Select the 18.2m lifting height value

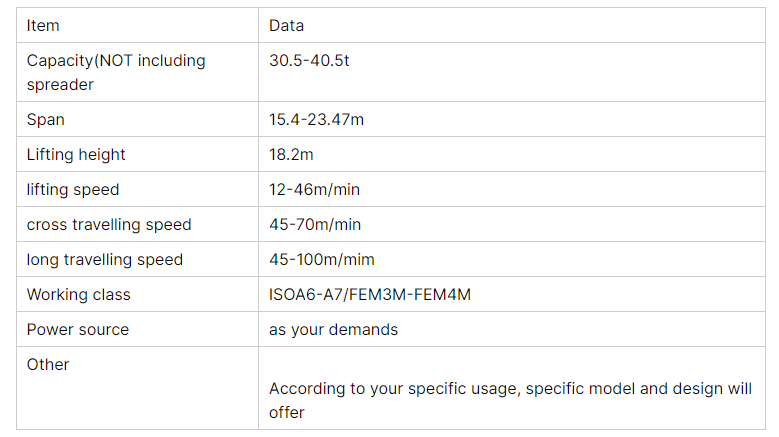[x=293, y=154]
